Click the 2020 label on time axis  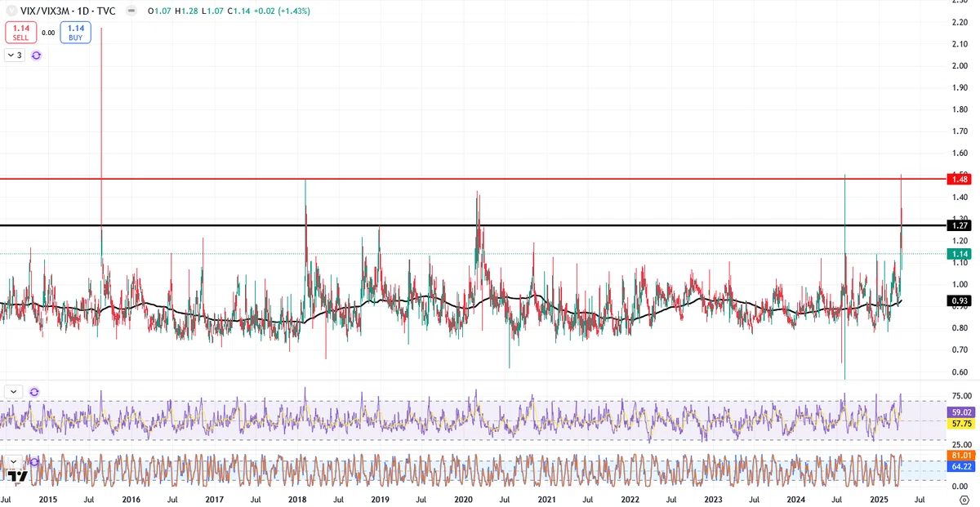pos(463,499)
